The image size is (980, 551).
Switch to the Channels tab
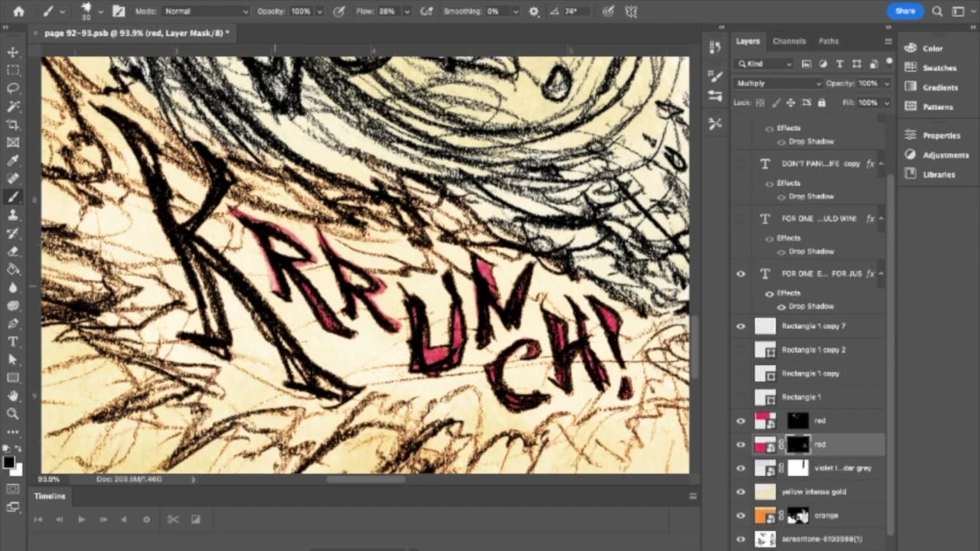[x=789, y=41]
